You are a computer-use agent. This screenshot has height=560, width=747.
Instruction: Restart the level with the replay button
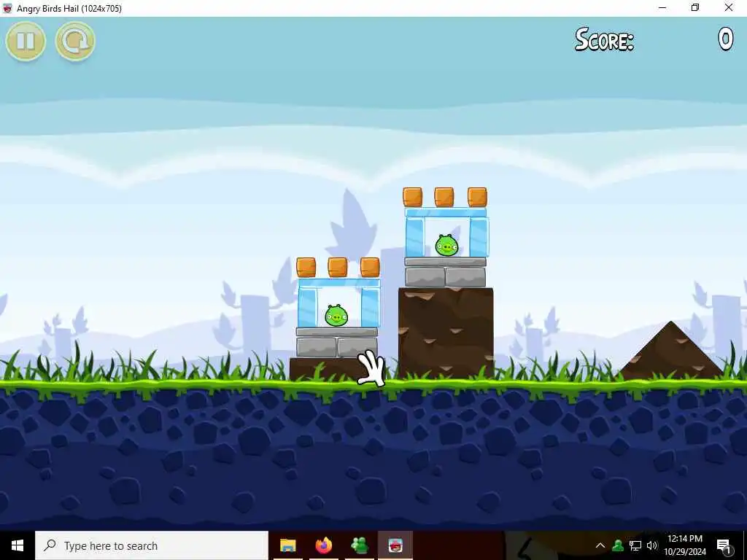(x=75, y=41)
